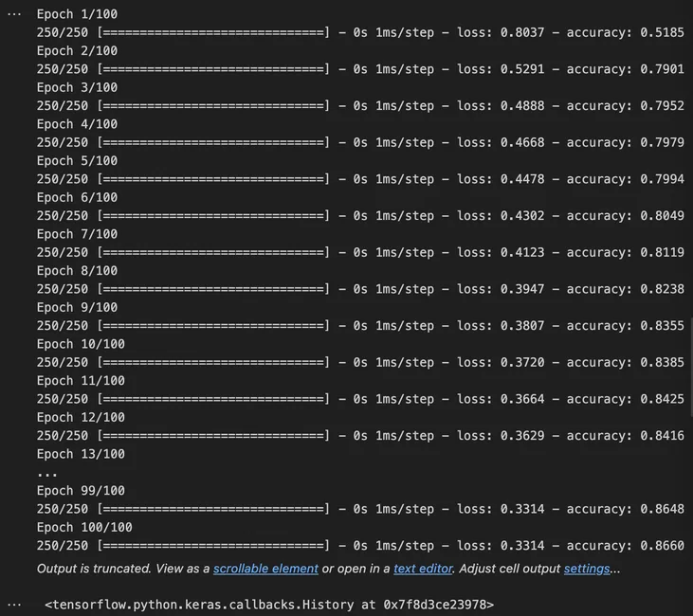Click the loss value 0.3664
693x616 pixels.
[522, 400]
